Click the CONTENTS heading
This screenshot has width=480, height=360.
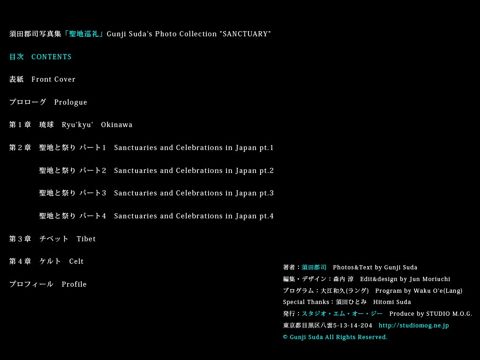tap(40, 57)
